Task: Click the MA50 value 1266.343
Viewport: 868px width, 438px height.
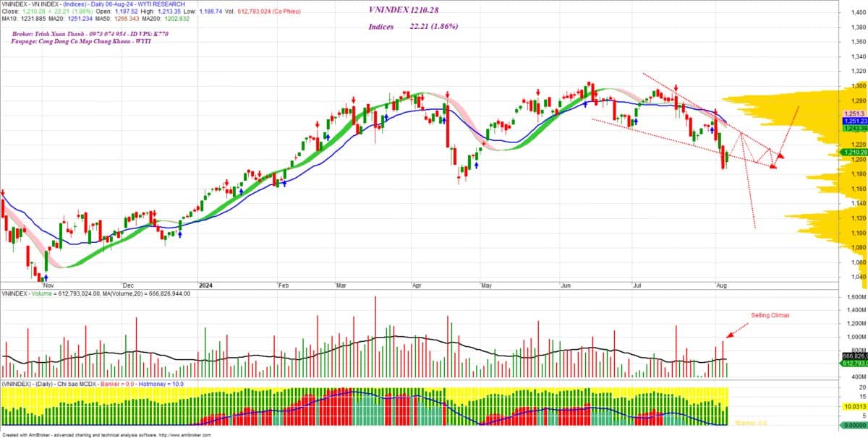Action: coord(126,19)
